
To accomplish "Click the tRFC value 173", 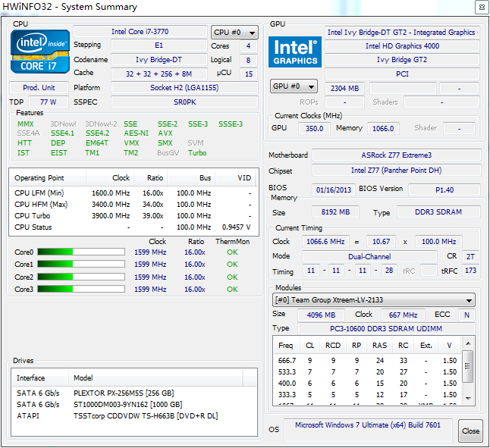I will 470,271.
